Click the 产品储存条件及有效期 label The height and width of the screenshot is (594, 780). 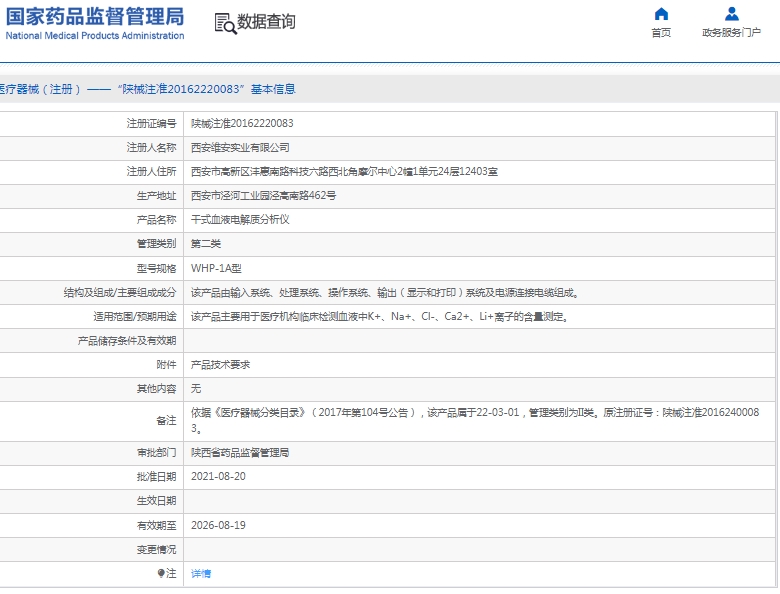point(127,341)
